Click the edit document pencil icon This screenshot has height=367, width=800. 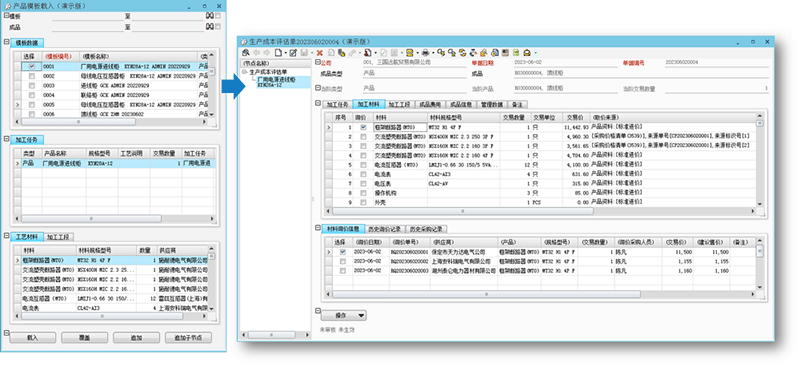[x=293, y=53]
